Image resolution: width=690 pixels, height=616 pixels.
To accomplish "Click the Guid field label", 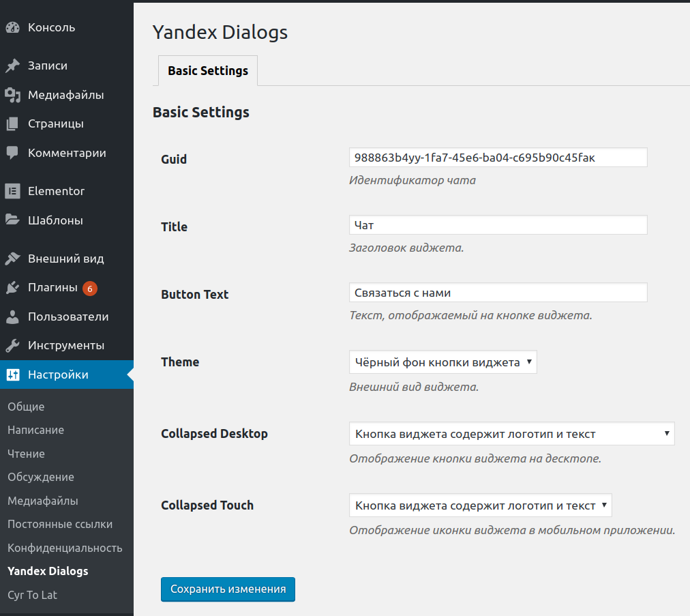I will point(174,160).
